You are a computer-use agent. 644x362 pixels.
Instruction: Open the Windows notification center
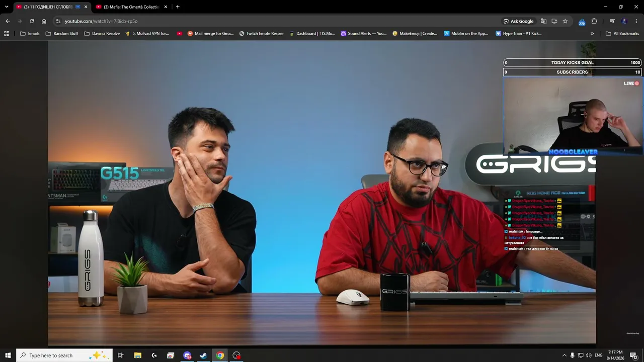[x=634, y=355]
